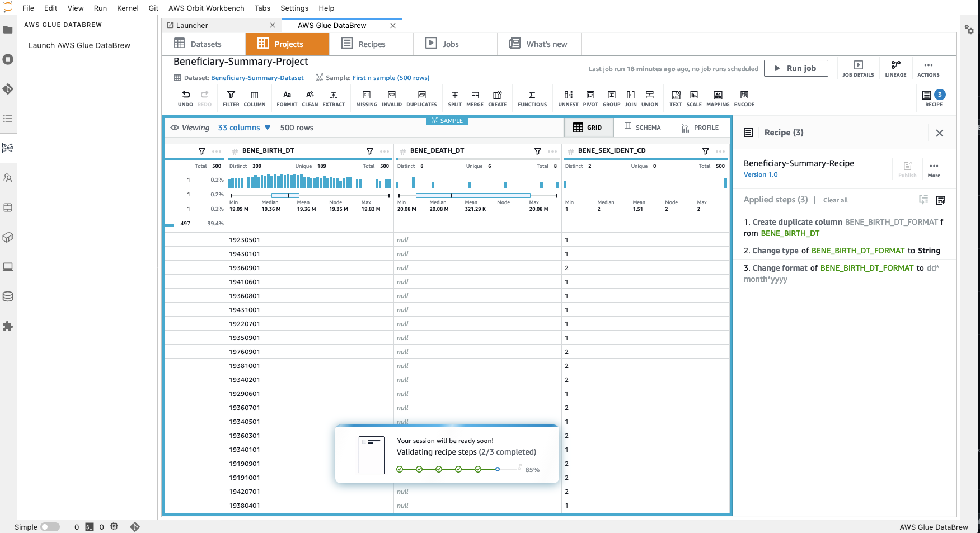Open the file browser sidebar icon
This screenshot has height=533, width=980.
click(8, 30)
